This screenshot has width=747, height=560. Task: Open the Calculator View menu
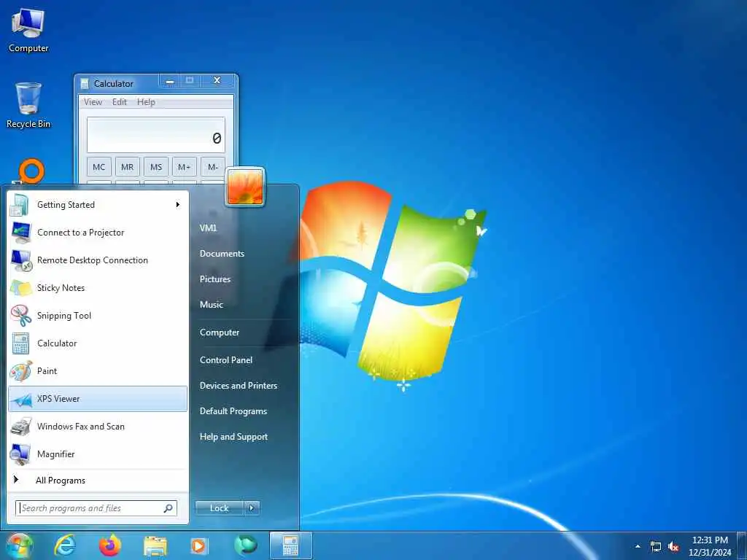click(x=93, y=102)
